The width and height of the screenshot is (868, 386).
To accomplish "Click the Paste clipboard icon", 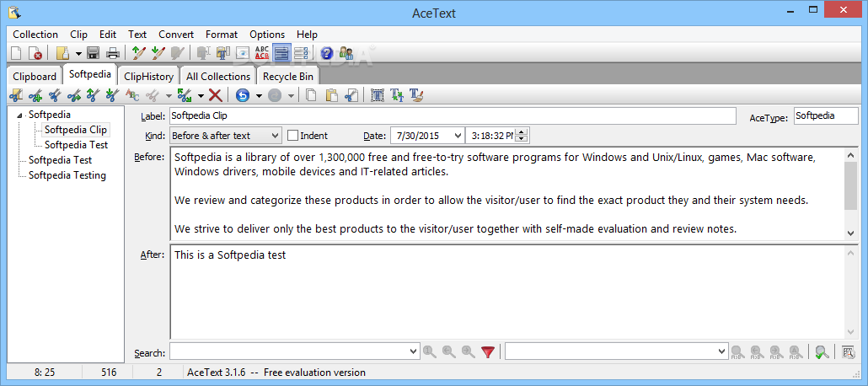I will [331, 95].
